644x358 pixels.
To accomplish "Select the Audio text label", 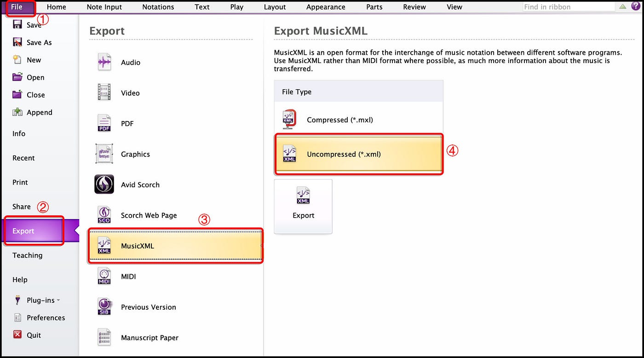I will coord(131,63).
